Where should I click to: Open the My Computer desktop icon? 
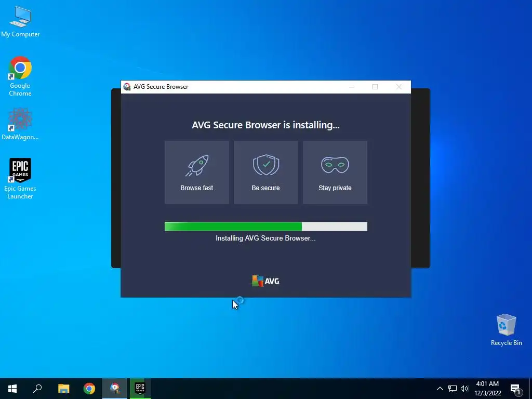coord(20,22)
